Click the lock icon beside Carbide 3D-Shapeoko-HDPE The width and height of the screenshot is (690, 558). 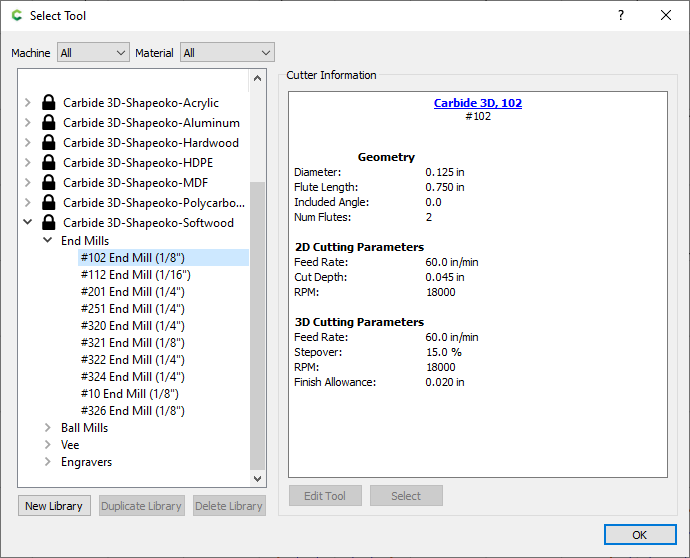[x=48, y=163]
